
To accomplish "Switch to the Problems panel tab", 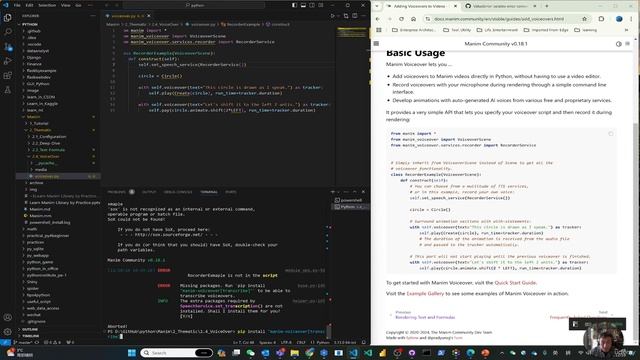I will [x=117, y=192].
